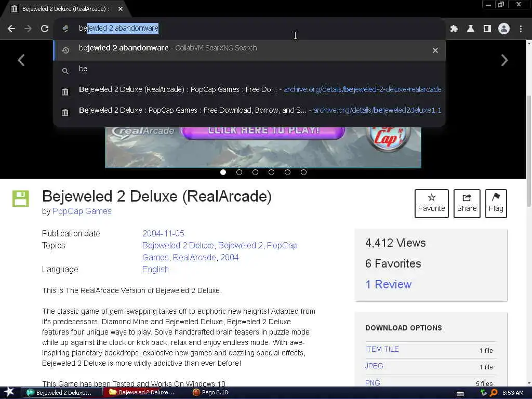The width and height of the screenshot is (532, 399).
Task: Select the 'bejewled 2 abandonware' search suggestion
Action: point(249,50)
